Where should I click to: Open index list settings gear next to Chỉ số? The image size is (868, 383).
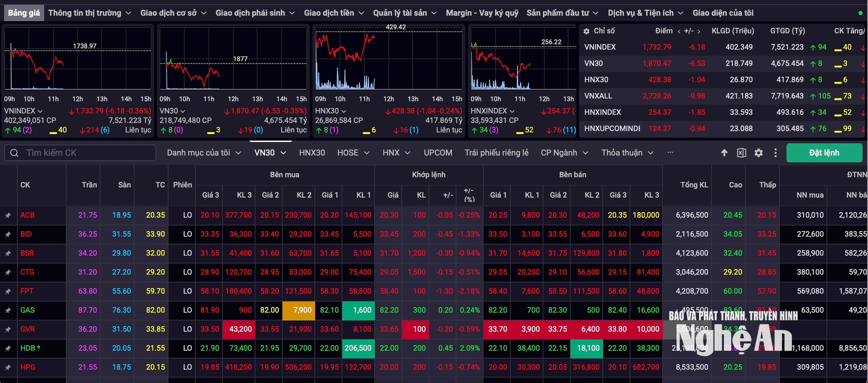[x=587, y=31]
